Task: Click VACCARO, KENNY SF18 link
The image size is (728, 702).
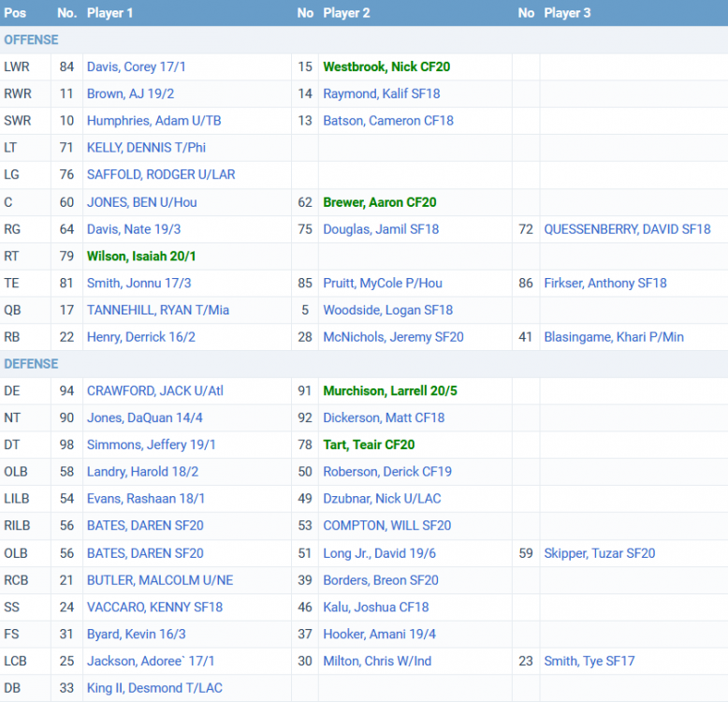Action: point(154,607)
